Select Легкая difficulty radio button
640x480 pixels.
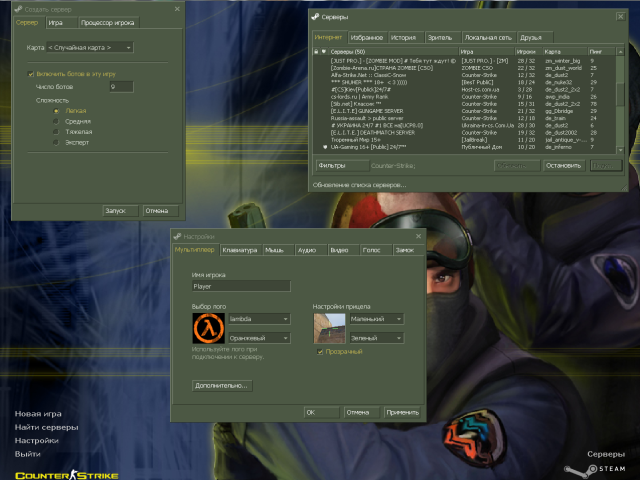pyautogui.click(x=56, y=111)
